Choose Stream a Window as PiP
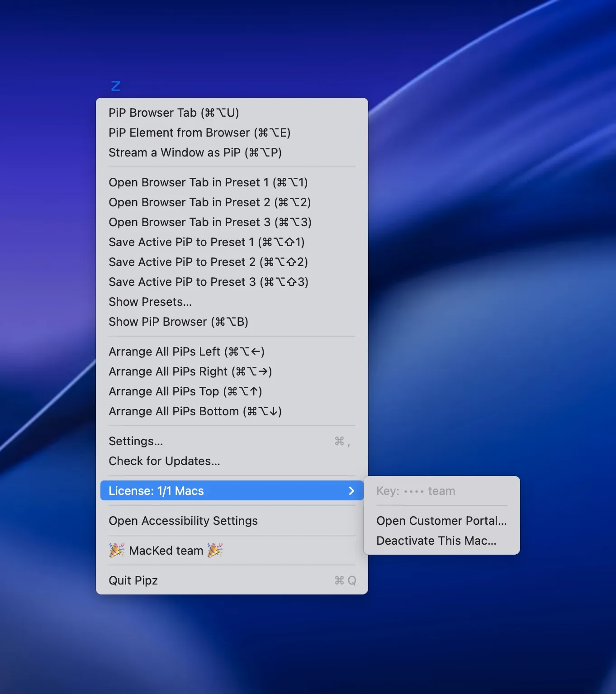 [232, 152]
